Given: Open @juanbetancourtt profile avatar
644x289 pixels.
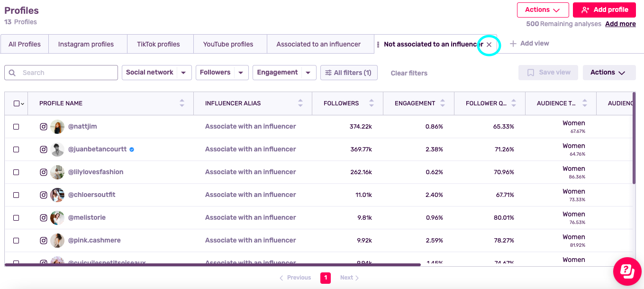Looking at the screenshot, I should (57, 149).
